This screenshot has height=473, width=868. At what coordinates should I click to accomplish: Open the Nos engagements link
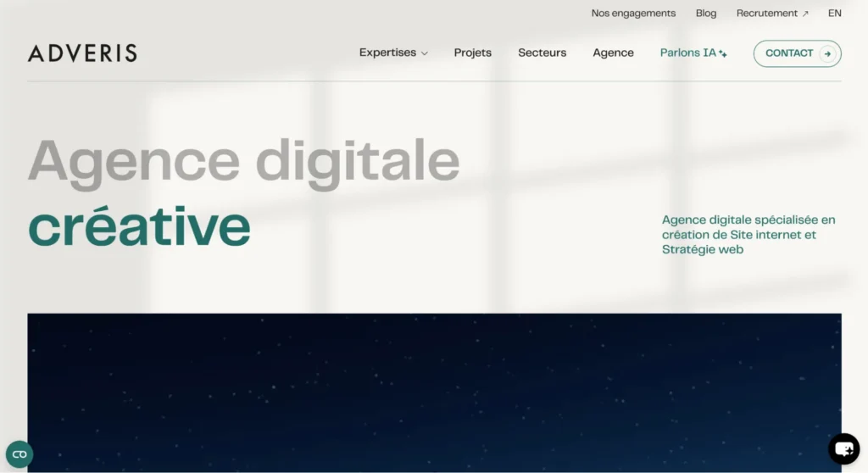click(633, 14)
